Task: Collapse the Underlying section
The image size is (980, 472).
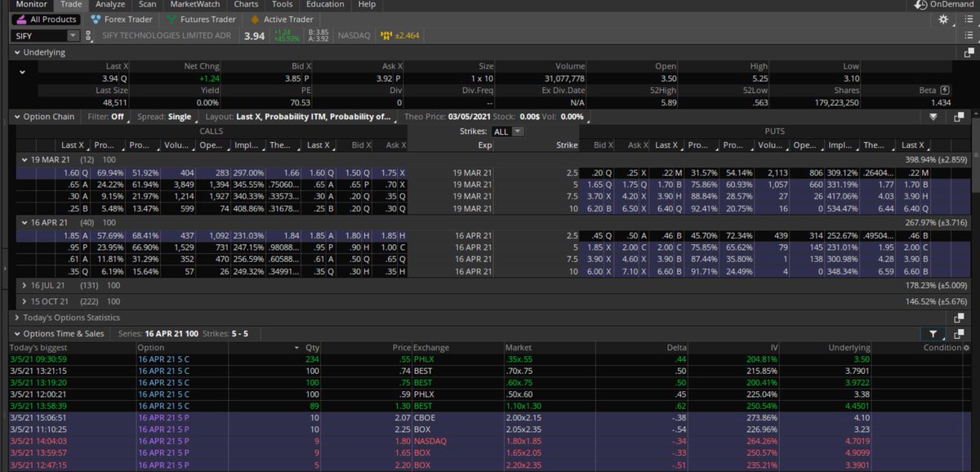Action: click(16, 52)
